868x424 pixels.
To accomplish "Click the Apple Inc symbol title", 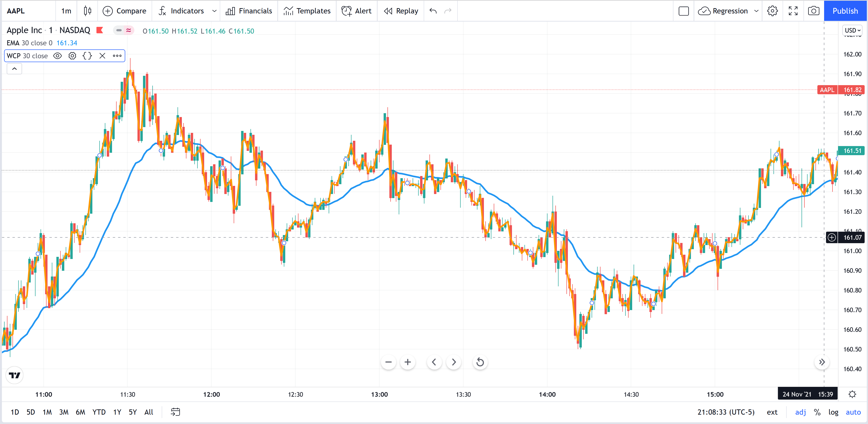I will coord(48,30).
